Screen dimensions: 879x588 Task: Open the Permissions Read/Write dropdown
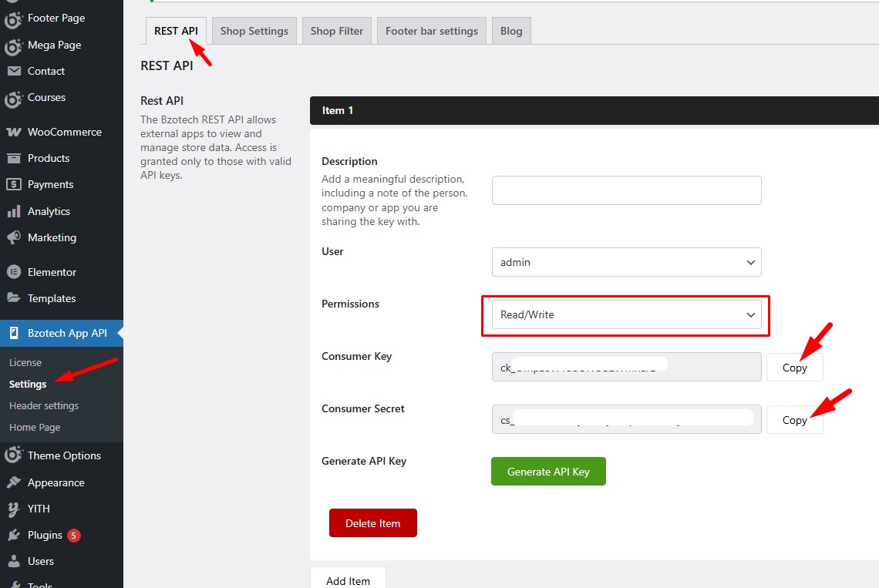[626, 314]
